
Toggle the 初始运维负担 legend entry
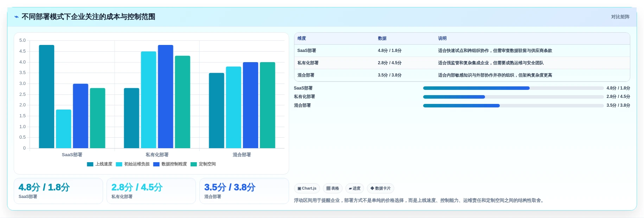(x=133, y=164)
